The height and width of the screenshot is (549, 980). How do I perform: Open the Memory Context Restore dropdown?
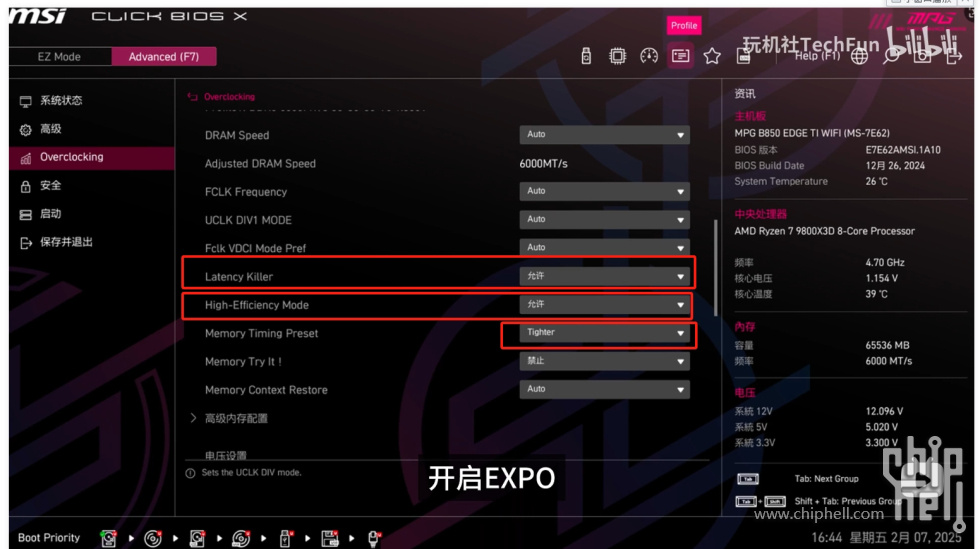pyautogui.click(x=604, y=389)
